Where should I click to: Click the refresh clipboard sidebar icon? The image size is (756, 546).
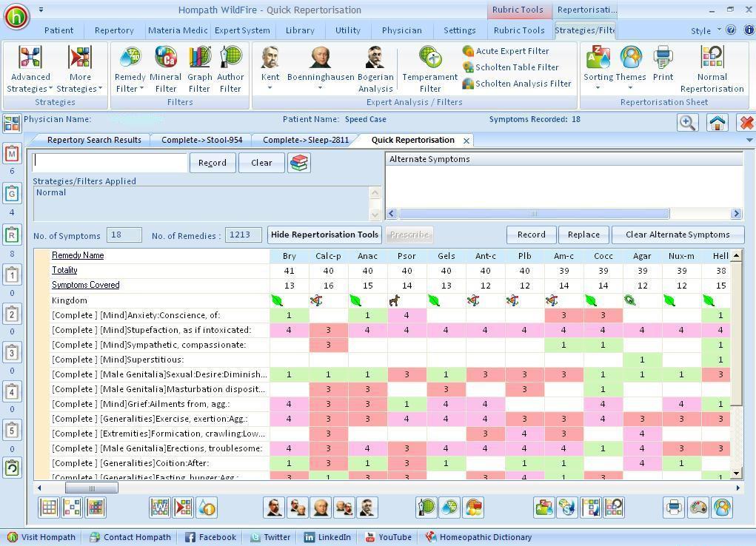click(12, 468)
